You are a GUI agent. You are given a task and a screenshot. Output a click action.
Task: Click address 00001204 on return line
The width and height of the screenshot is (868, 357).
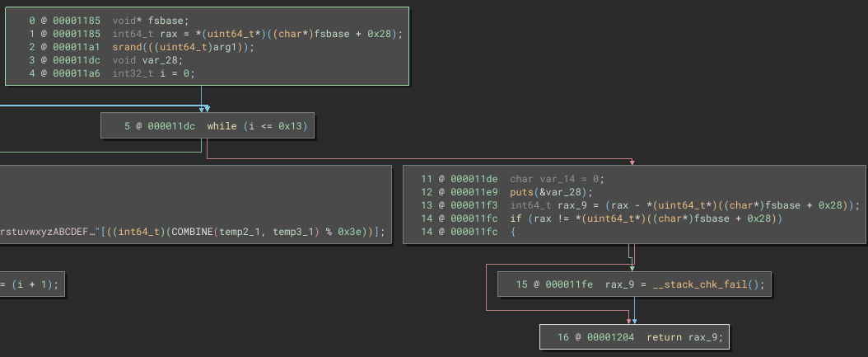610,337
